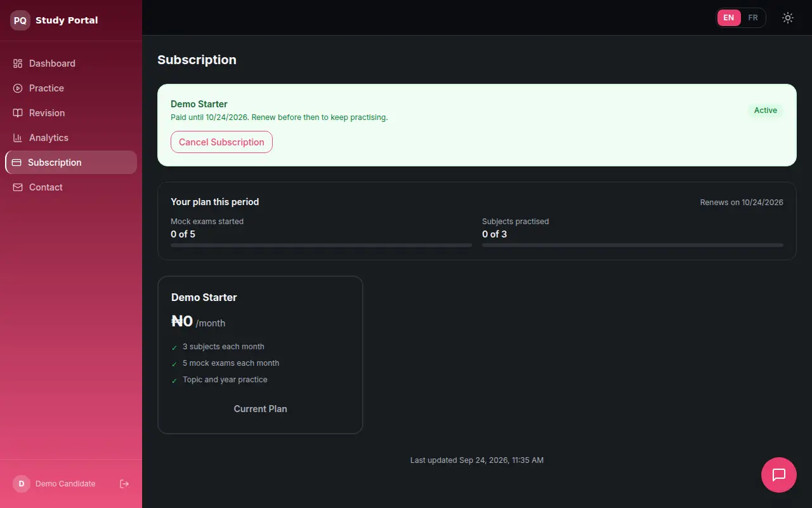Click '3 subjects each month' feature
The height and width of the screenshot is (508, 812).
(223, 347)
